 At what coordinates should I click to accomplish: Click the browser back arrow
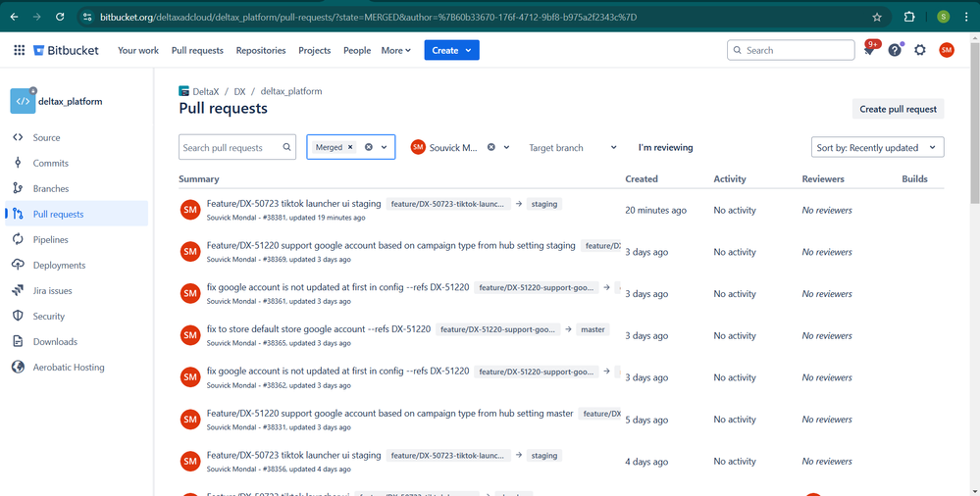[x=15, y=17]
